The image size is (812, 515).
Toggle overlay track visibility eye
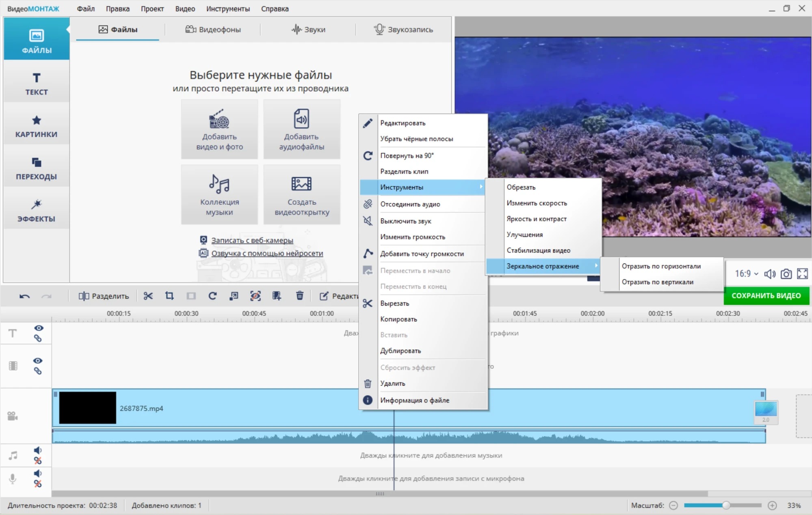(x=38, y=360)
